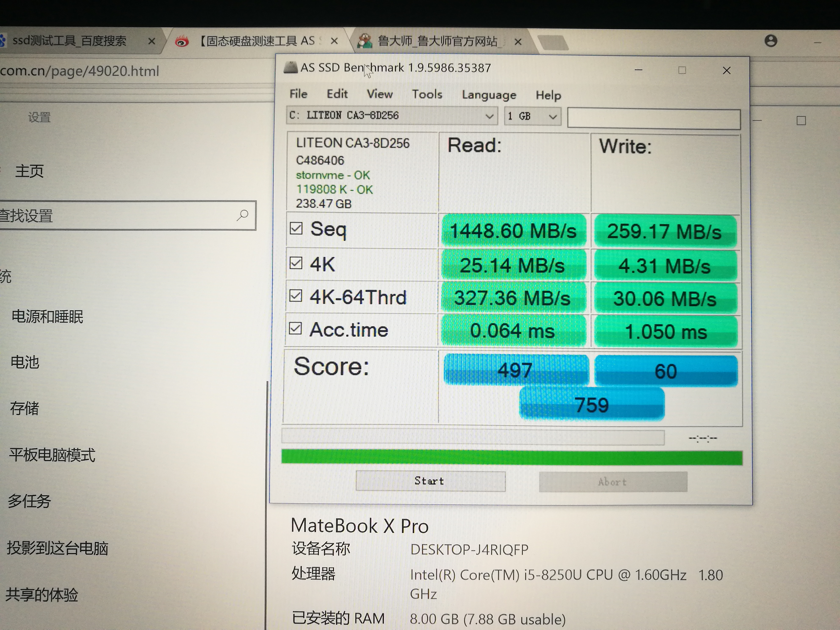Screen dimensions: 840x630
Task: Close the 固态硬盘测速工具 AS tab
Action: coord(334,41)
